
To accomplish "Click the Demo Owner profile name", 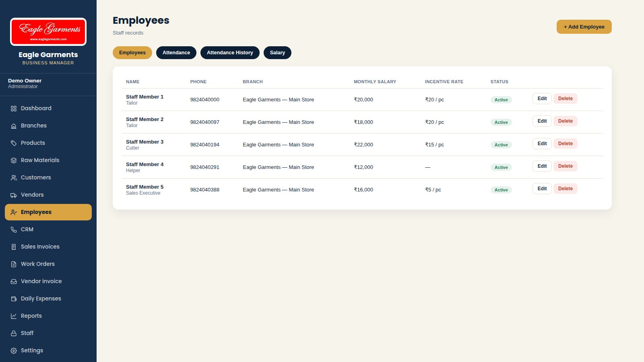I will pyautogui.click(x=25, y=80).
